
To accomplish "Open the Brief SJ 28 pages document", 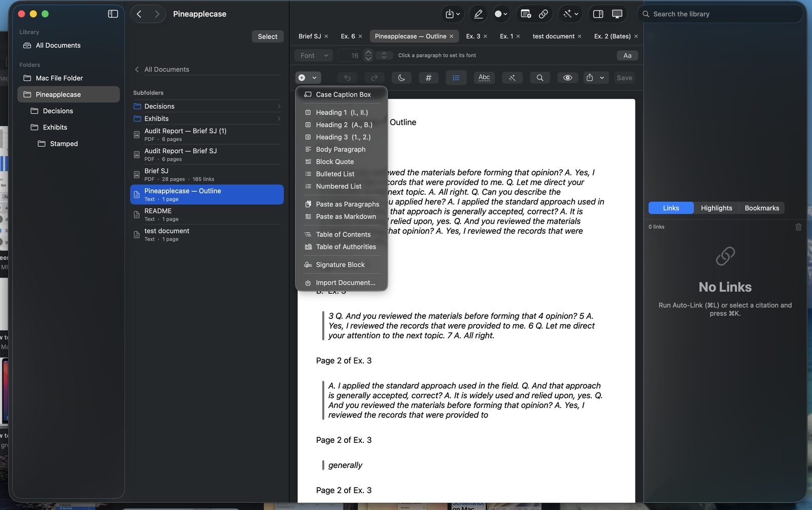I will pos(207,175).
